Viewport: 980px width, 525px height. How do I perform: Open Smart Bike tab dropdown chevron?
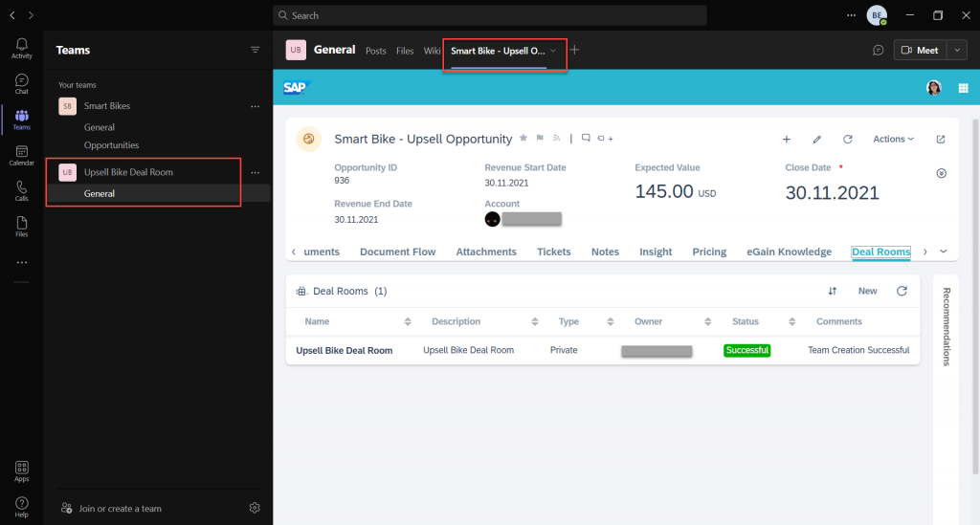tap(553, 51)
